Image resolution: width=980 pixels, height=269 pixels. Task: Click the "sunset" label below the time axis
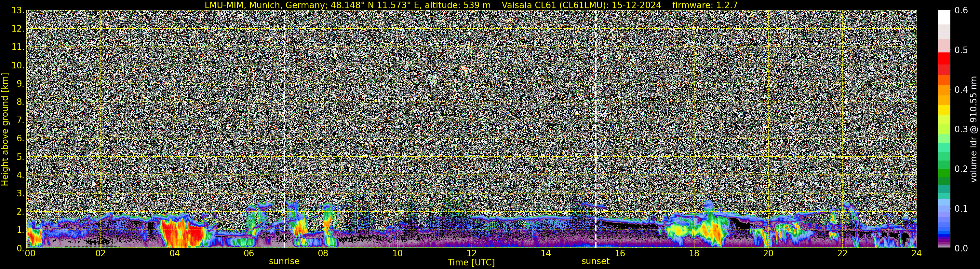(595, 262)
